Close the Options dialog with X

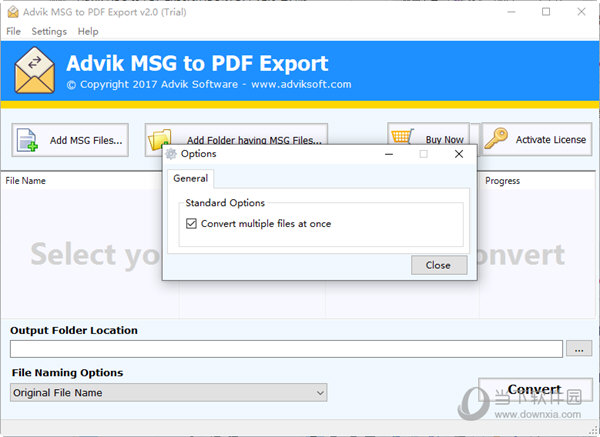459,154
